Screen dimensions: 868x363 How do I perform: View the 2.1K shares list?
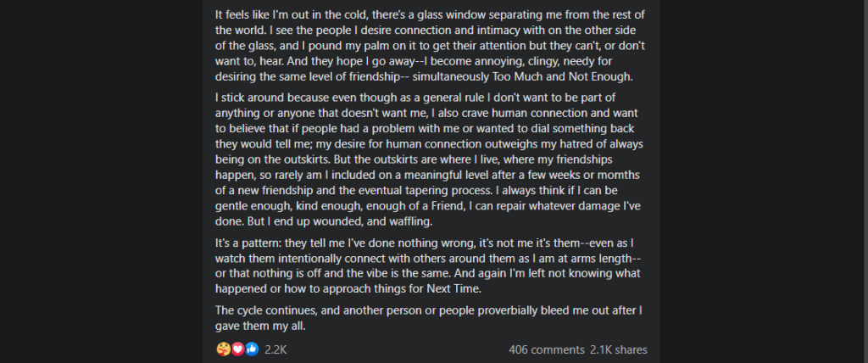click(x=618, y=349)
